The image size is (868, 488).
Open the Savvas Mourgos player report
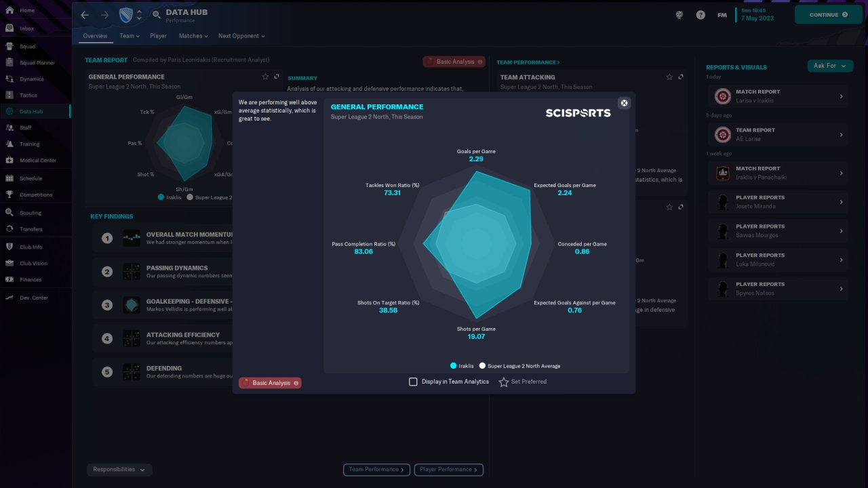coord(778,231)
